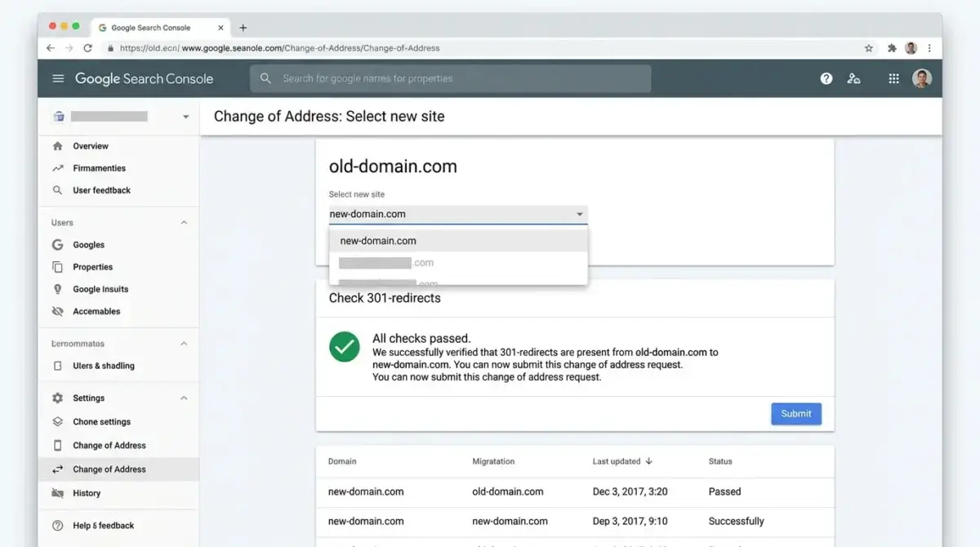
Task: Open the Chrome three-dot menu
Action: pos(929,48)
